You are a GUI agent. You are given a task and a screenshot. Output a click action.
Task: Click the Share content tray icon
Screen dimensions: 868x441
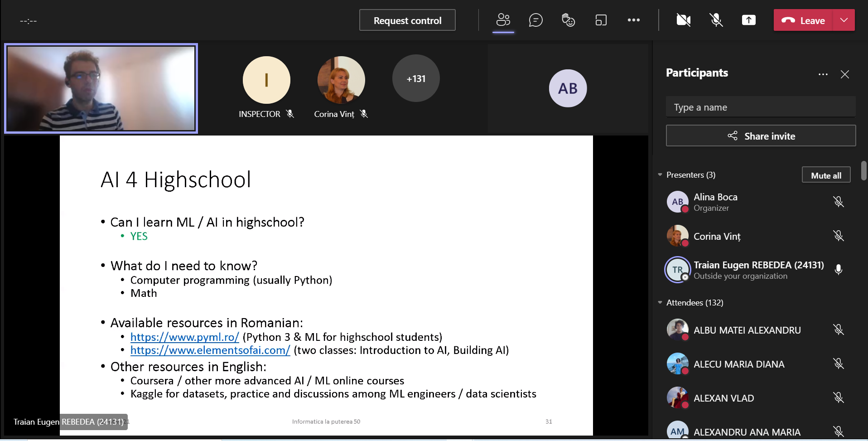pyautogui.click(x=748, y=20)
